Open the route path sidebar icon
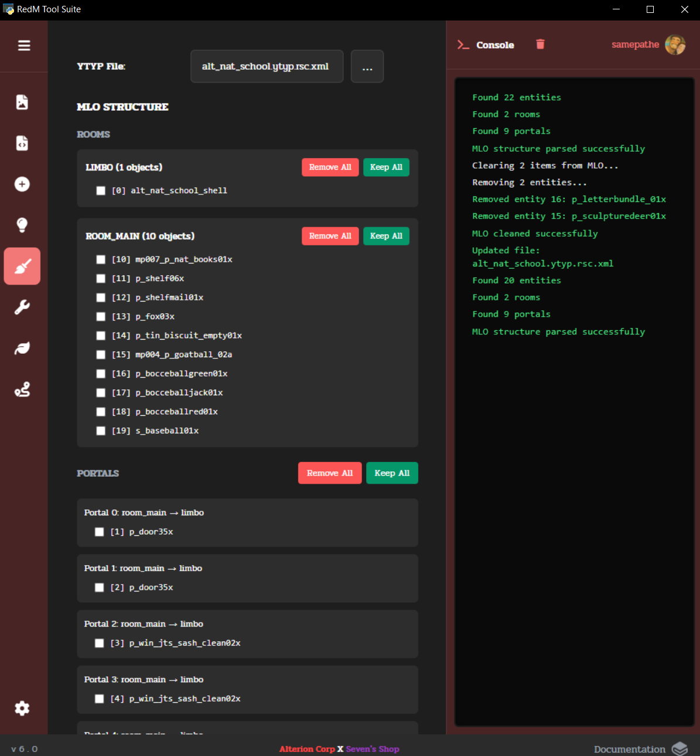700x756 pixels. tap(22, 389)
